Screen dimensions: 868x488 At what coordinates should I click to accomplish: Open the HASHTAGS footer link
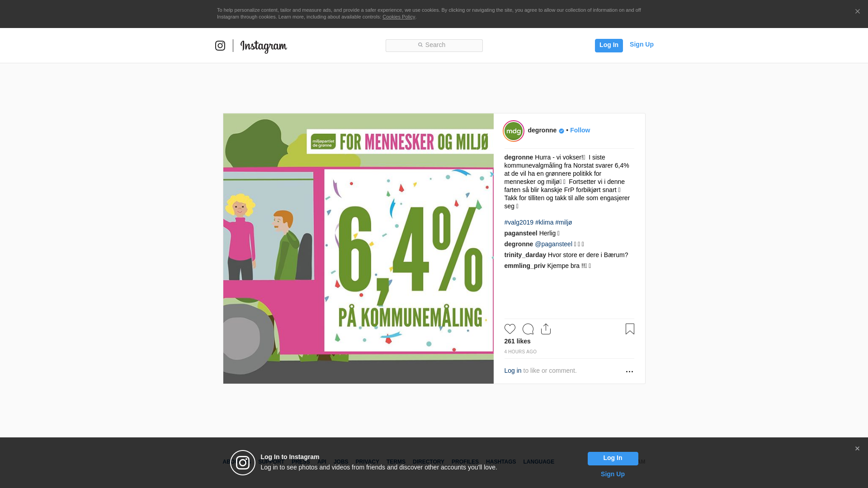coord(500,462)
